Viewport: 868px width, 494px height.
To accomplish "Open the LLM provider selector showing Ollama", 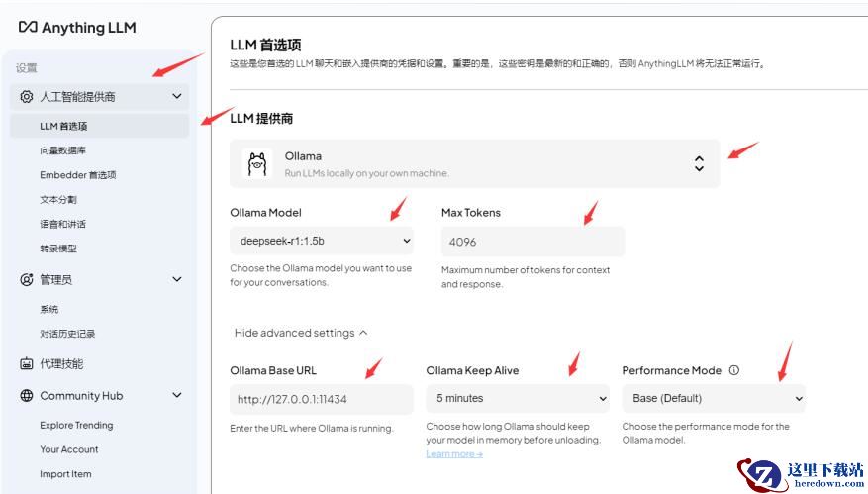I will pyautogui.click(x=475, y=164).
